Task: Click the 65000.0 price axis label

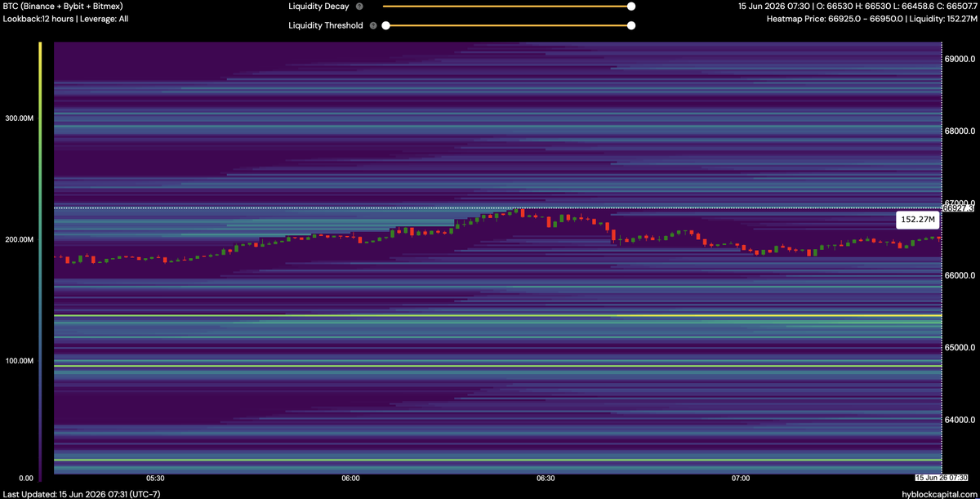Action: click(x=960, y=347)
